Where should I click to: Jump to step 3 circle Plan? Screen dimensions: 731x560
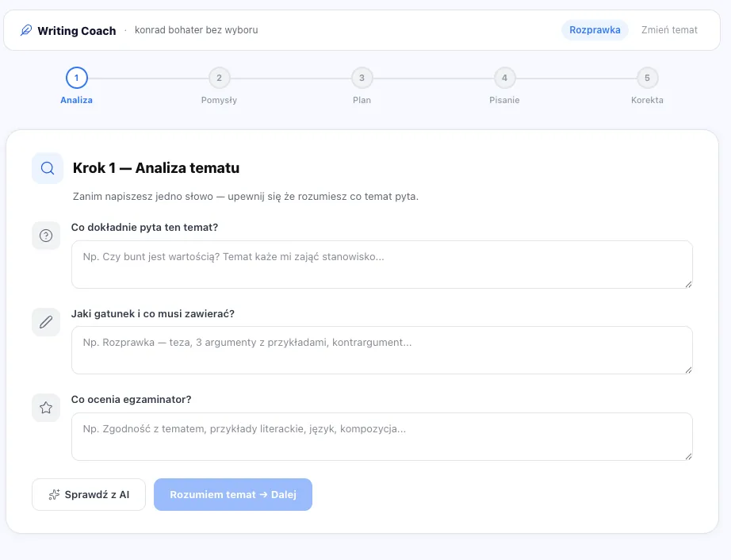[x=362, y=78]
